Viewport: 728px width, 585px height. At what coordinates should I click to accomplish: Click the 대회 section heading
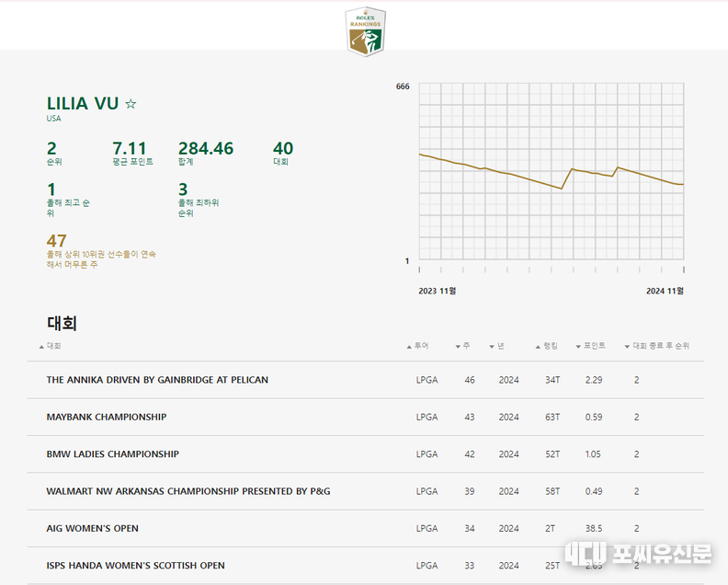click(62, 323)
